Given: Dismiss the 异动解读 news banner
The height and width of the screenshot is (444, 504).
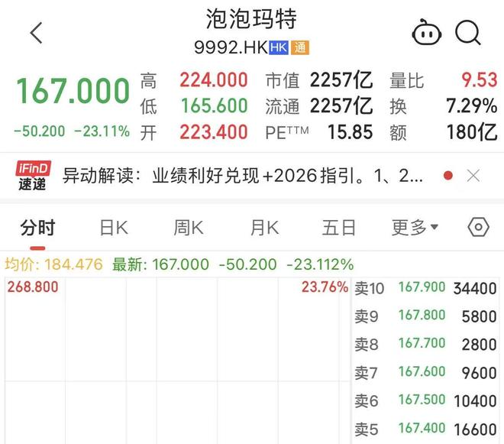Looking at the screenshot, I should point(473,176).
